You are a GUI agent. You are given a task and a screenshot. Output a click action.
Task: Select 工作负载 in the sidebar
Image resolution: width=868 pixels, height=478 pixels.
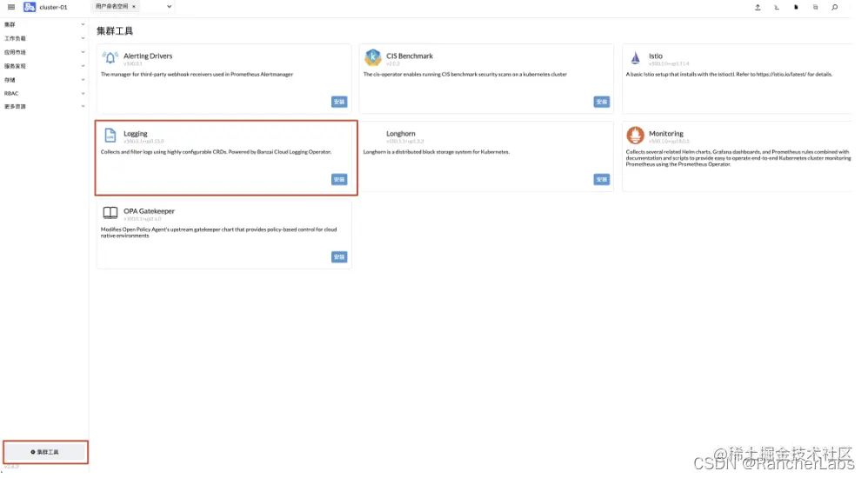[15, 39]
